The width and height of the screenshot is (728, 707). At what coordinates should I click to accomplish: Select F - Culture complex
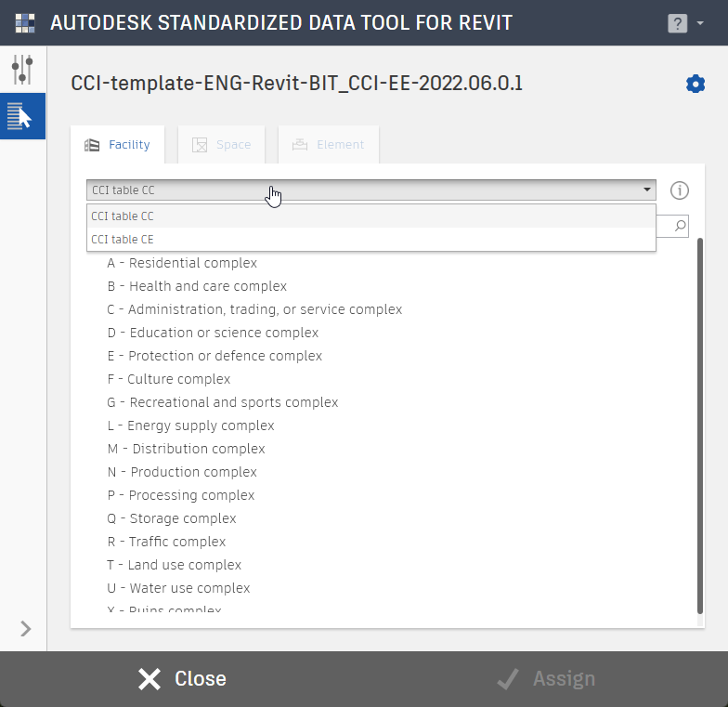(169, 379)
